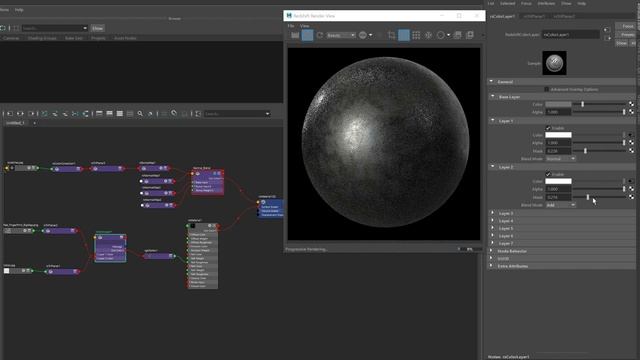Click the last copy icon in Render View toolbar
Screen dimensions: 640x360
point(470,36)
